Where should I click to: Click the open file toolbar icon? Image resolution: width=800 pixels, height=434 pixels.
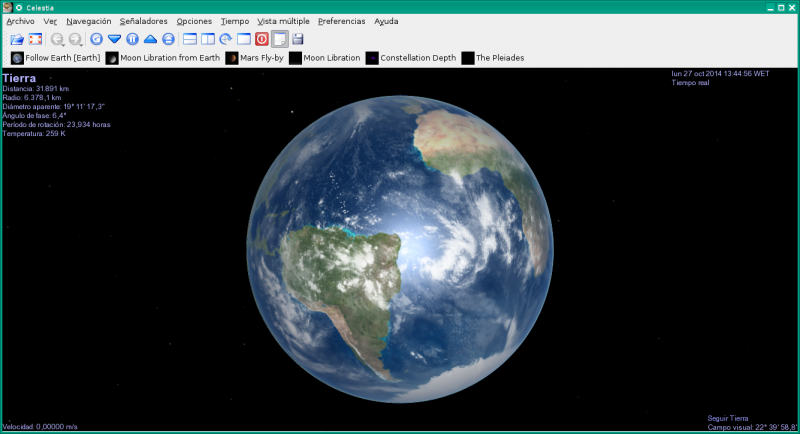click(16, 39)
